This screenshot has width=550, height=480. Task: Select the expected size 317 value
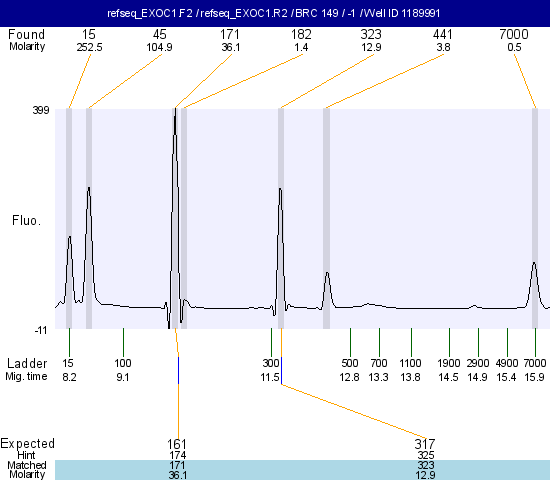coord(425,444)
